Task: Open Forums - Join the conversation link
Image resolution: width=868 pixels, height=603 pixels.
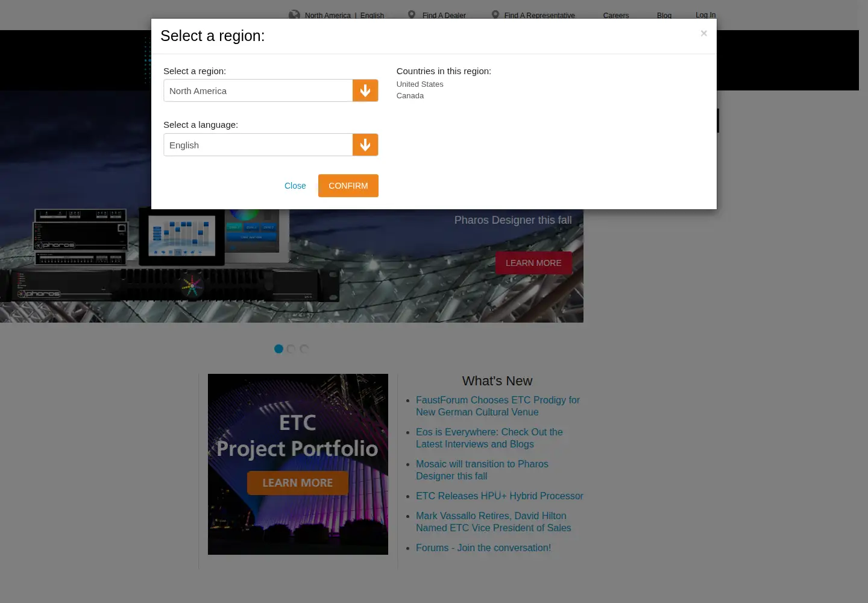Action: click(483, 548)
